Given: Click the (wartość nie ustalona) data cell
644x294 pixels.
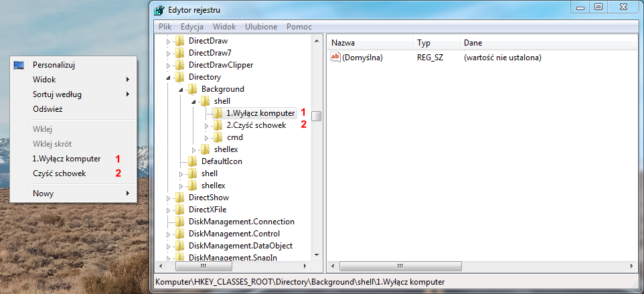Looking at the screenshot, I should [503, 58].
